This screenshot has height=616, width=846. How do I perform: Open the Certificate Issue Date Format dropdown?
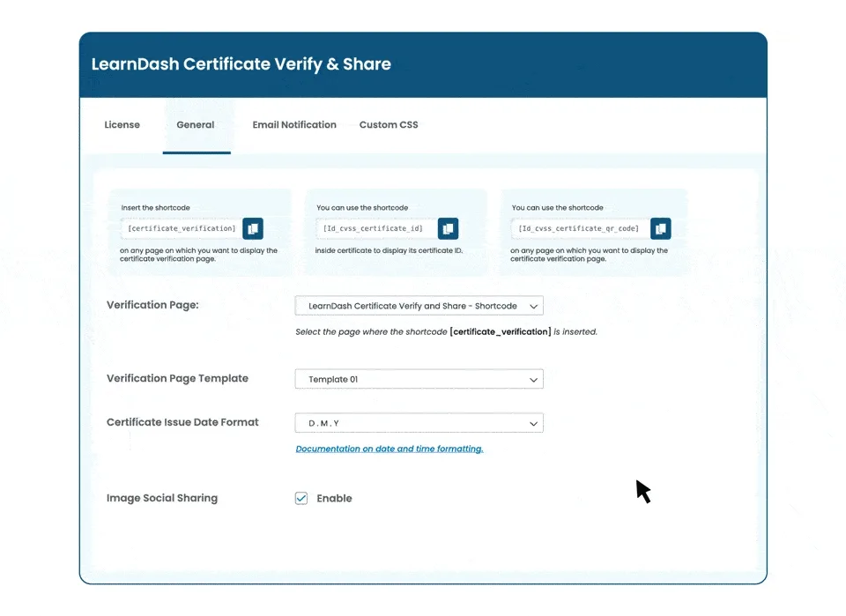click(x=419, y=423)
